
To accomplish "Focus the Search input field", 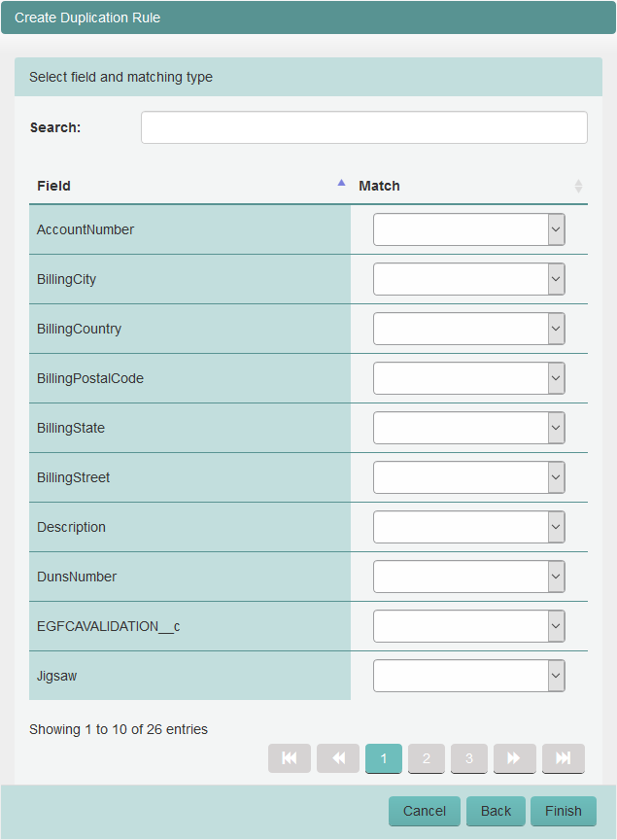I will (364, 127).
